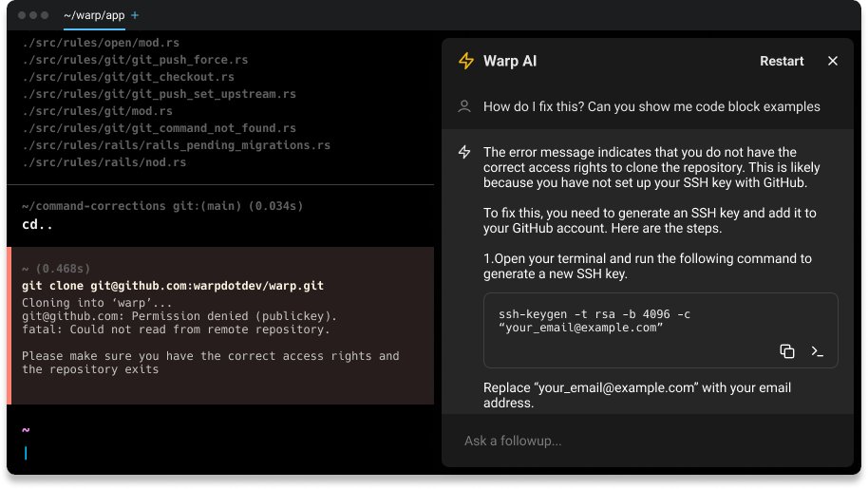Click the red macOS close window dot
Viewport: 868px width, 489px height.
click(x=22, y=15)
